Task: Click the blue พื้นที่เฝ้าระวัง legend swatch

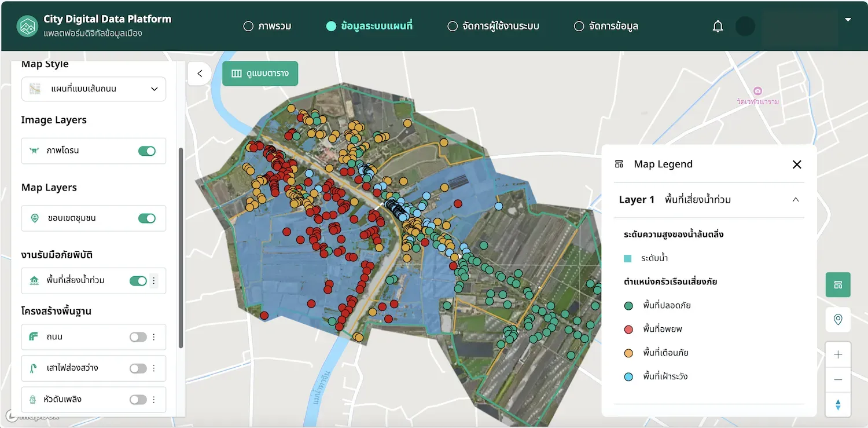Action: tap(628, 376)
